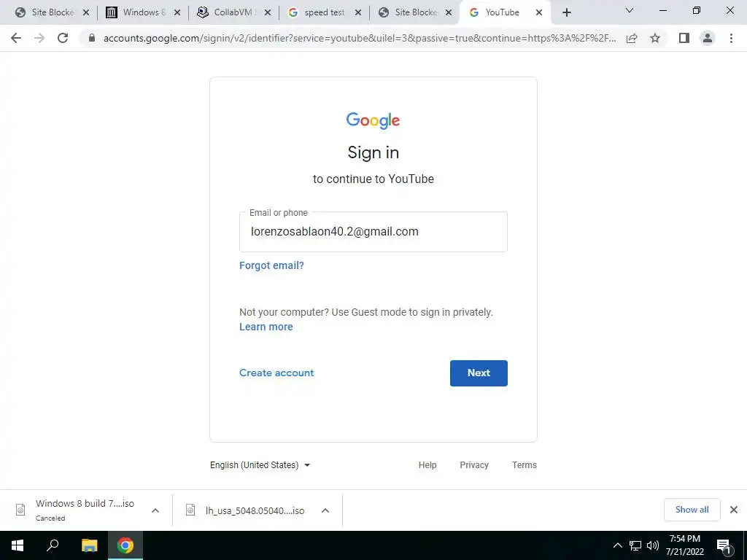Close the downloads bar
The image size is (747, 560).
(x=734, y=510)
